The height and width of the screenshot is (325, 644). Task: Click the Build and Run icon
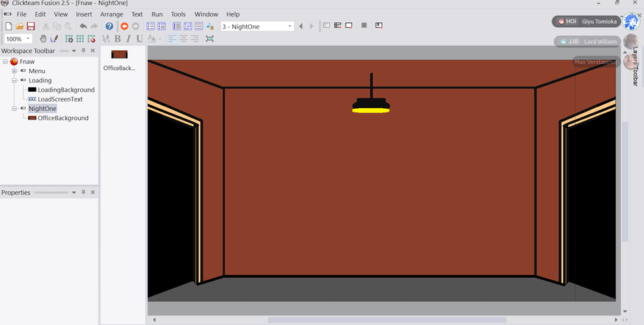[x=379, y=26]
